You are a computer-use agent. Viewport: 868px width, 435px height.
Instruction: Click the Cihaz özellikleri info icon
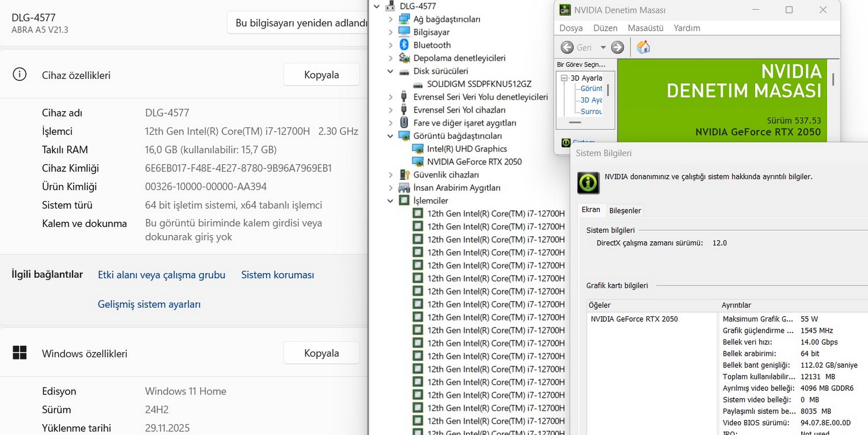pos(20,75)
